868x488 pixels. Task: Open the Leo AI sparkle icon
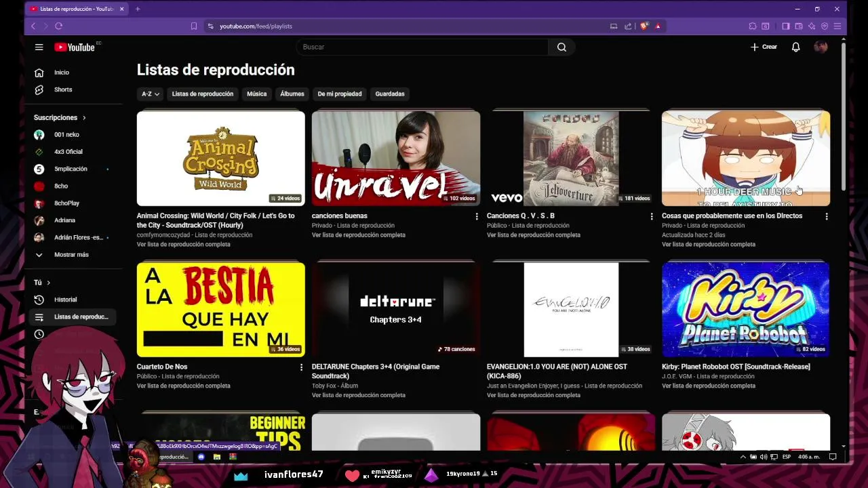click(812, 26)
